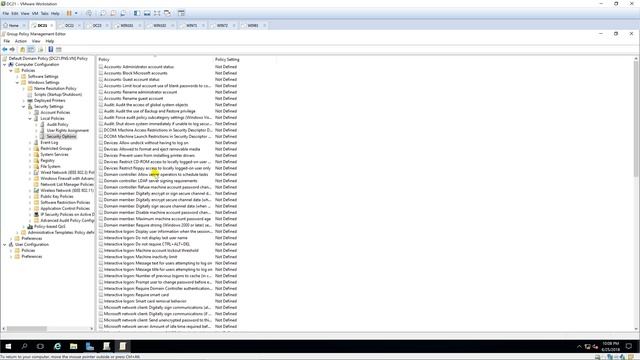Image resolution: width=640 pixels, height=360 pixels.
Task: Click the Up one level folder icon
Action: point(22,49)
